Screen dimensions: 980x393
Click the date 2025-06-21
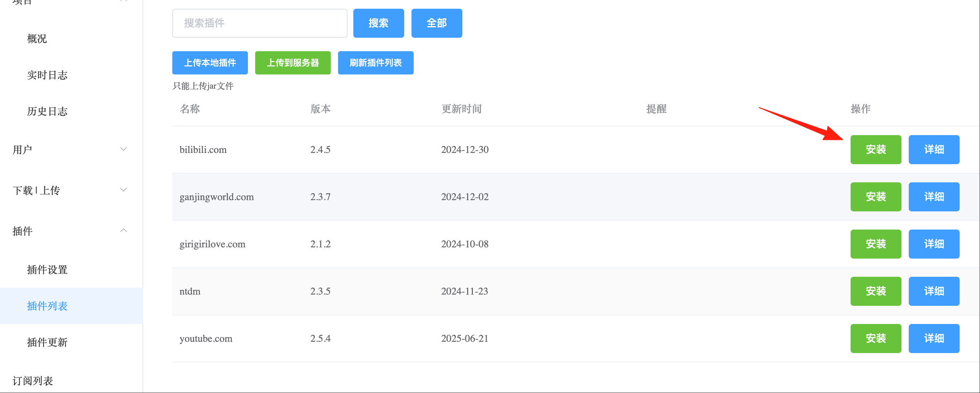(x=465, y=338)
